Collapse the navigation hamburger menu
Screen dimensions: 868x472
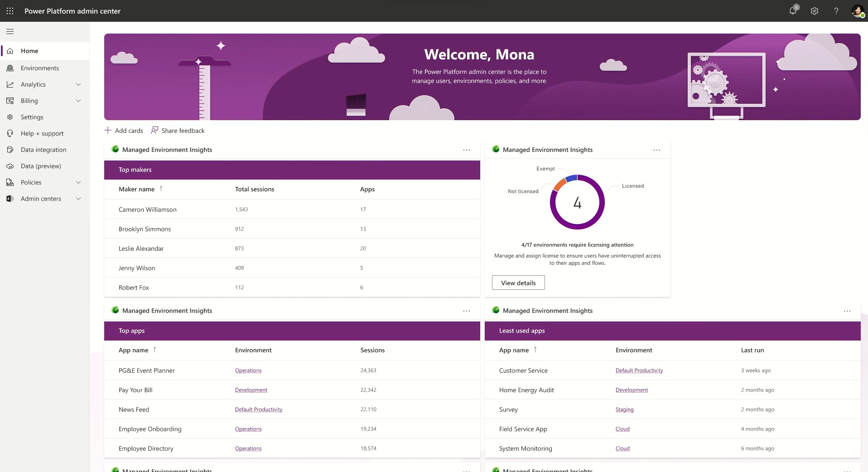pyautogui.click(x=10, y=31)
